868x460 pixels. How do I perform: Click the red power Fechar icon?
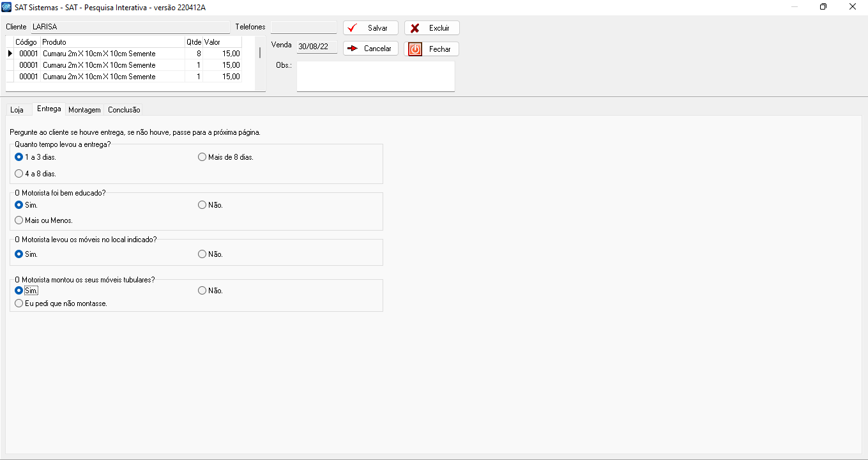(x=415, y=49)
